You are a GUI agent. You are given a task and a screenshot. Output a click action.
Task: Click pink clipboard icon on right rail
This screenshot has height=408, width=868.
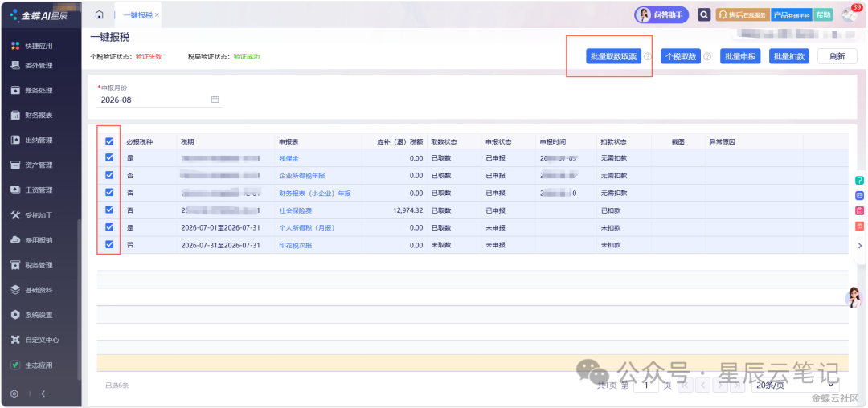860,210
